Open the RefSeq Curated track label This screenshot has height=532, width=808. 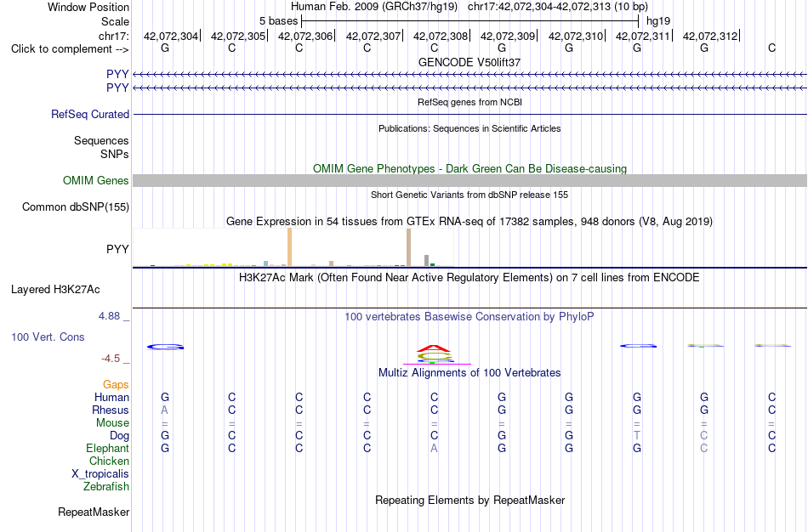90,115
